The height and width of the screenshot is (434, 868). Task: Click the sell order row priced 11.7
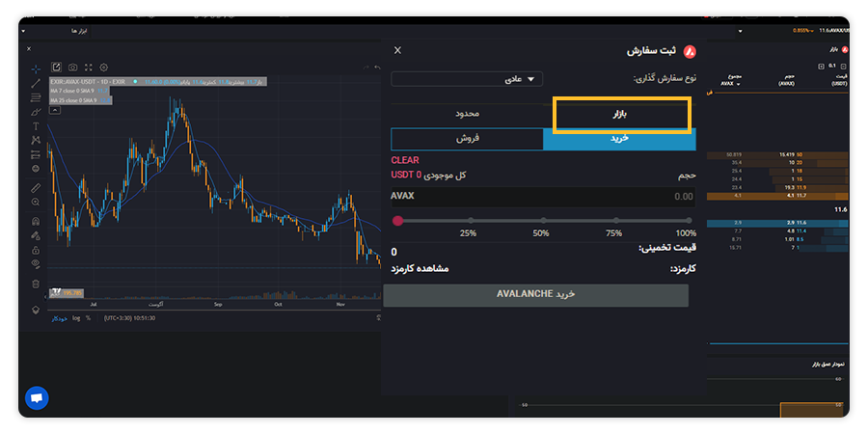778,196
